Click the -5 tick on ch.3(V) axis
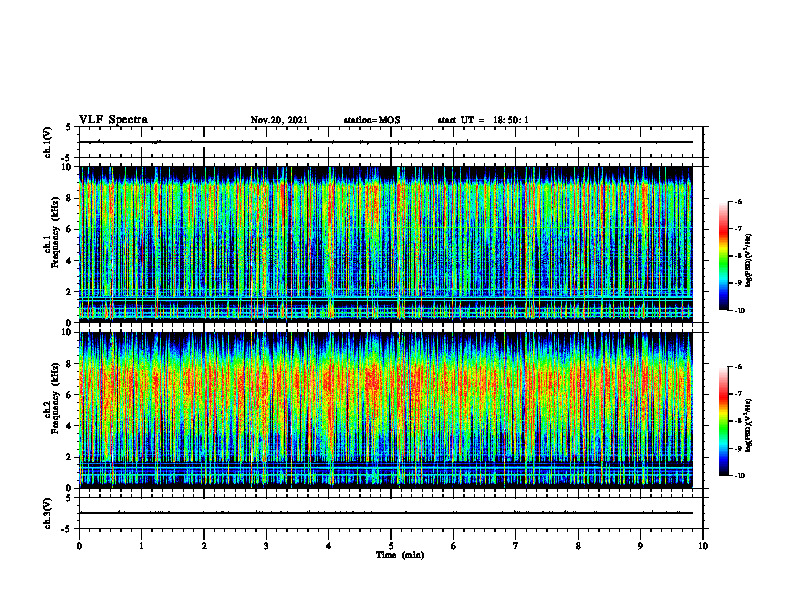 tap(66, 529)
